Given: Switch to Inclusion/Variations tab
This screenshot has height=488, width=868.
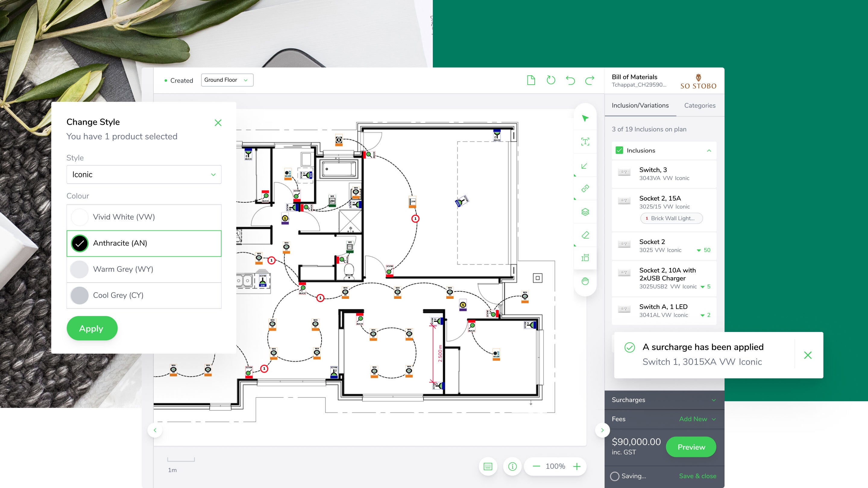Looking at the screenshot, I should pyautogui.click(x=641, y=105).
